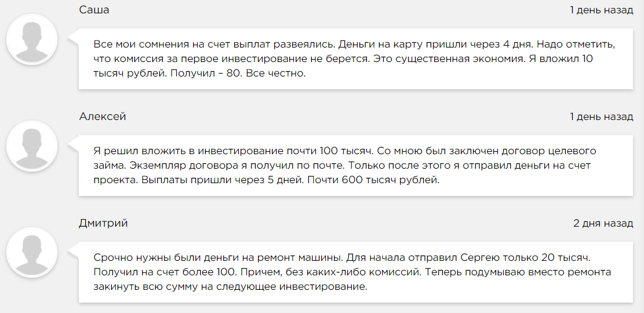Click the speech bubble pointer on Саша's comment

click(74, 39)
